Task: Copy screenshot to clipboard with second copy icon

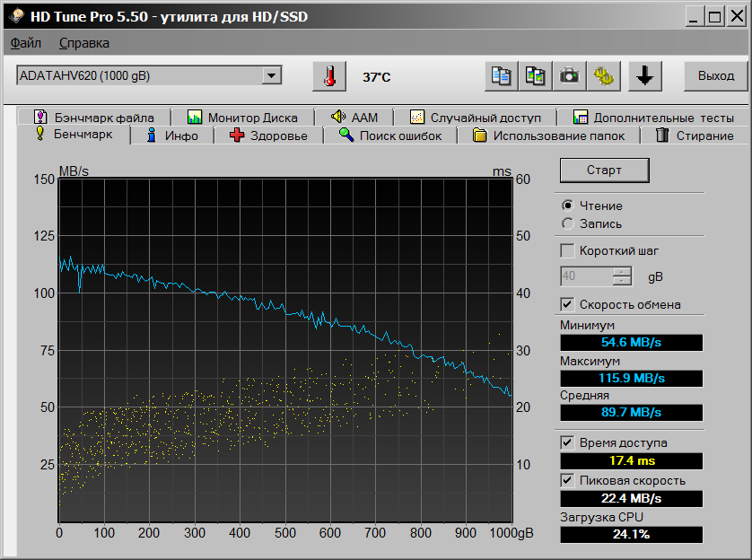Action: (536, 76)
